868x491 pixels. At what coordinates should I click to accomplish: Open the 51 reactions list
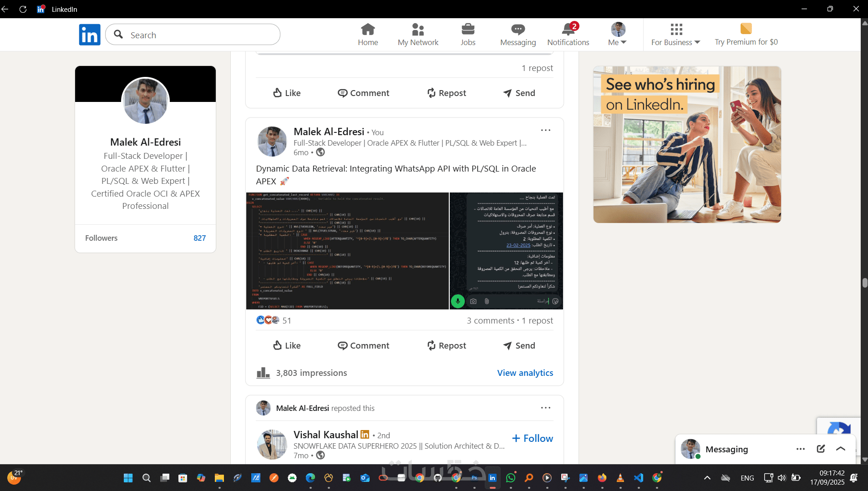(274, 320)
